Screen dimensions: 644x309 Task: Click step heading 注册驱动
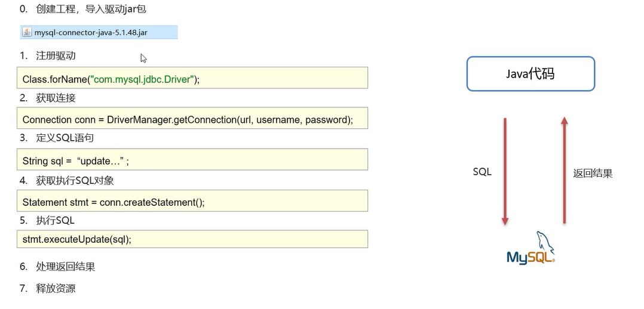pos(56,56)
